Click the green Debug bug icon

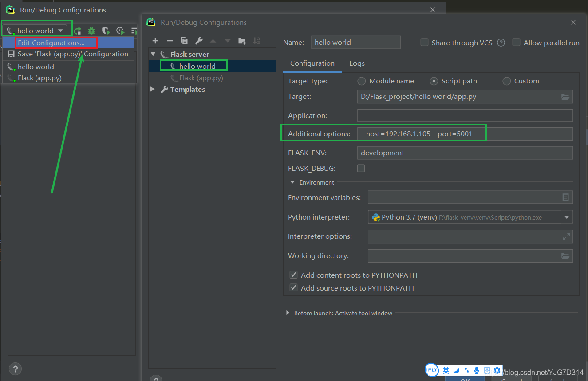pos(91,31)
